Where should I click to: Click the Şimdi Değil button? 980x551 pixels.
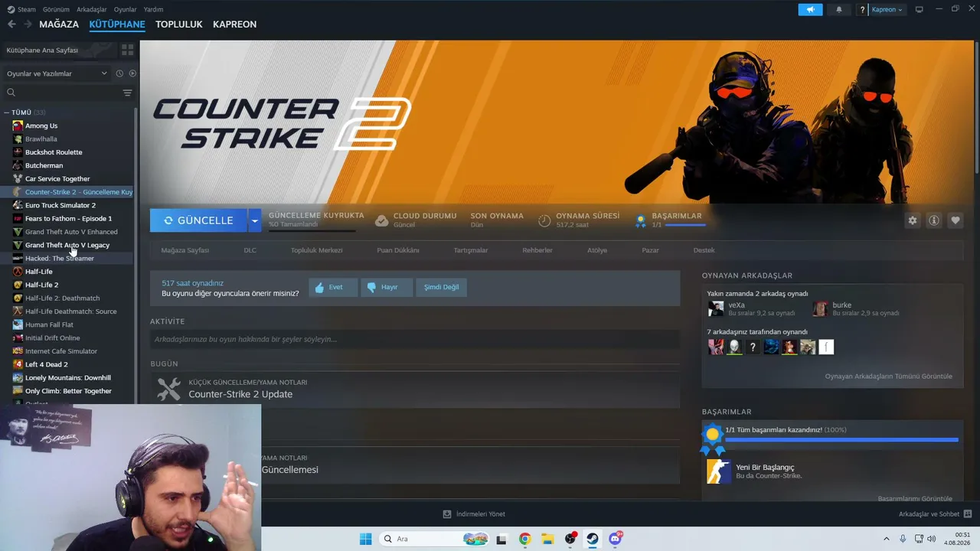pos(442,287)
